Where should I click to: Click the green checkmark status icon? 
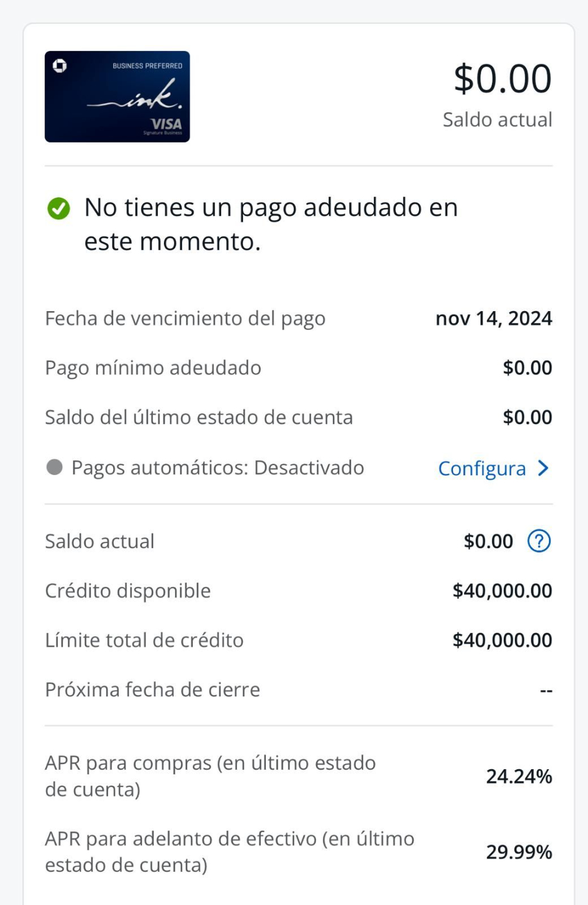(x=58, y=208)
